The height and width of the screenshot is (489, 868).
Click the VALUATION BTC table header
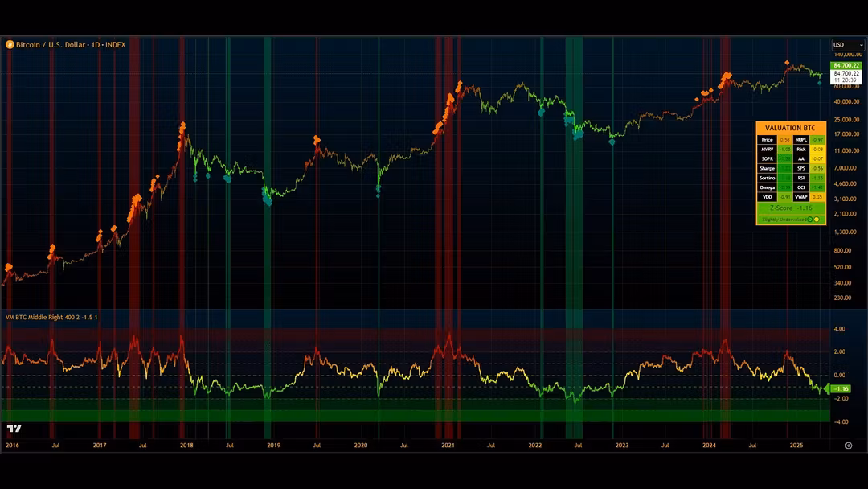click(x=791, y=129)
